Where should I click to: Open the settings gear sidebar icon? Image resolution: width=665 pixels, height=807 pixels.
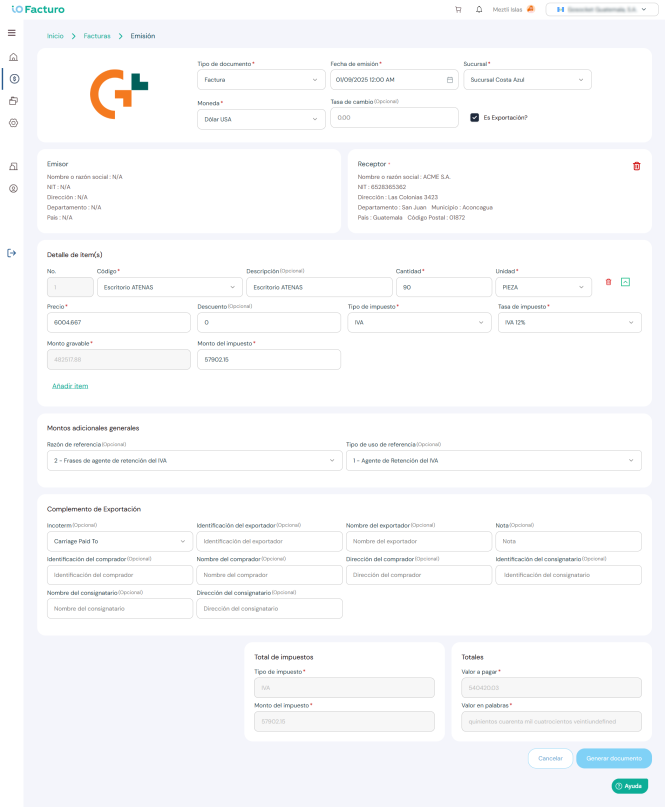coord(13,123)
